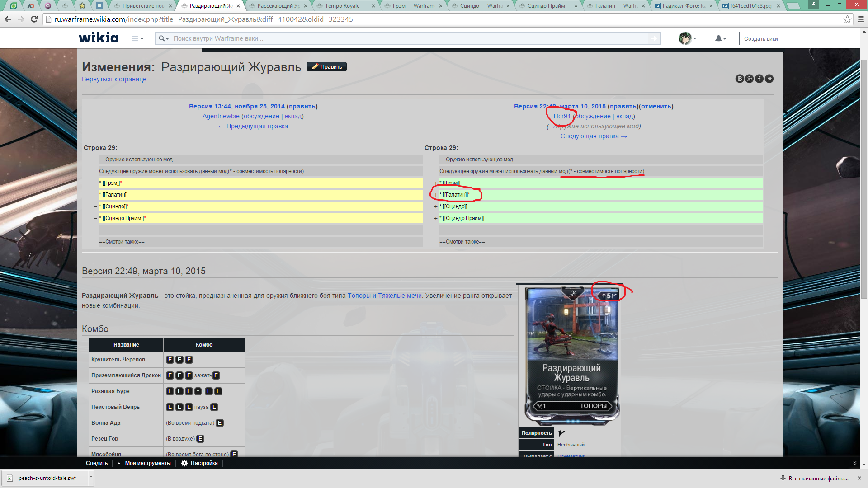The height and width of the screenshot is (488, 868).
Task: Open the pinned chat bubble tab
Action: click(x=99, y=6)
